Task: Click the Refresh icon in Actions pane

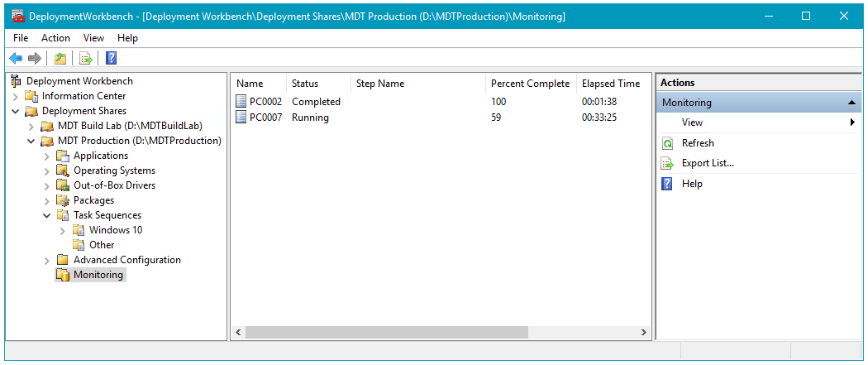Action: (x=667, y=143)
